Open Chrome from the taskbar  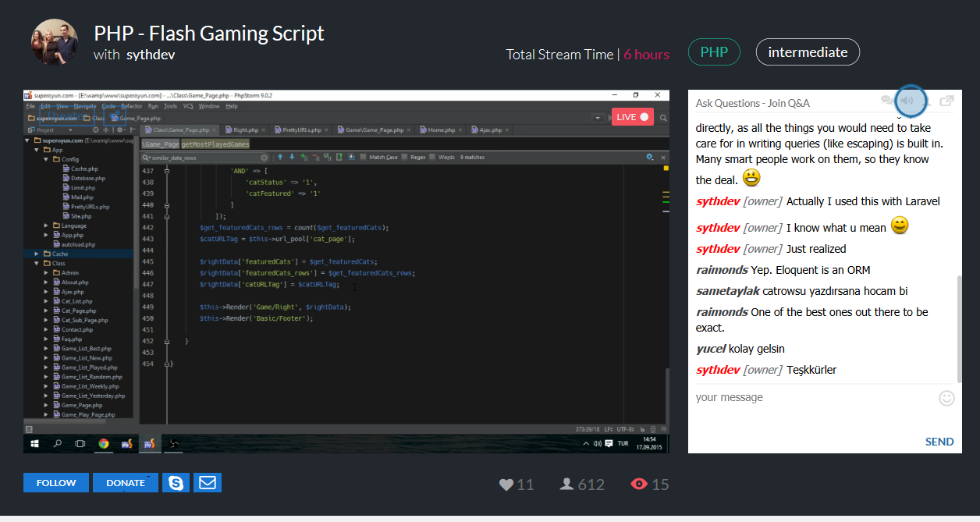103,443
